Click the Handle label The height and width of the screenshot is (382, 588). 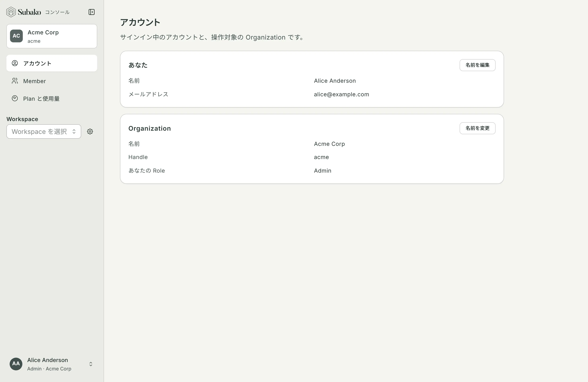pos(138,157)
